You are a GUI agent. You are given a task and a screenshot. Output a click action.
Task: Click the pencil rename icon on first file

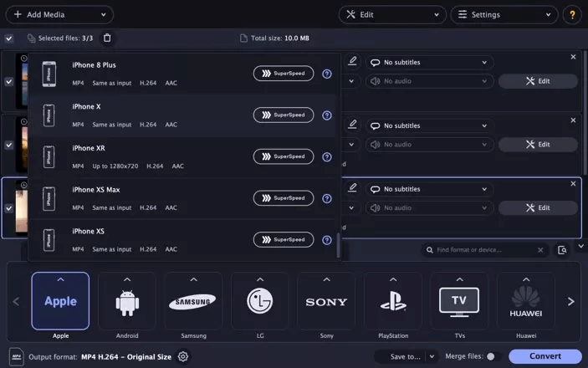(x=352, y=61)
